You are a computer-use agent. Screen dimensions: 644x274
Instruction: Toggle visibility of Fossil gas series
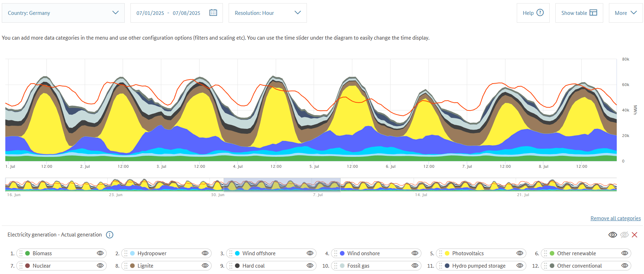pos(415,266)
